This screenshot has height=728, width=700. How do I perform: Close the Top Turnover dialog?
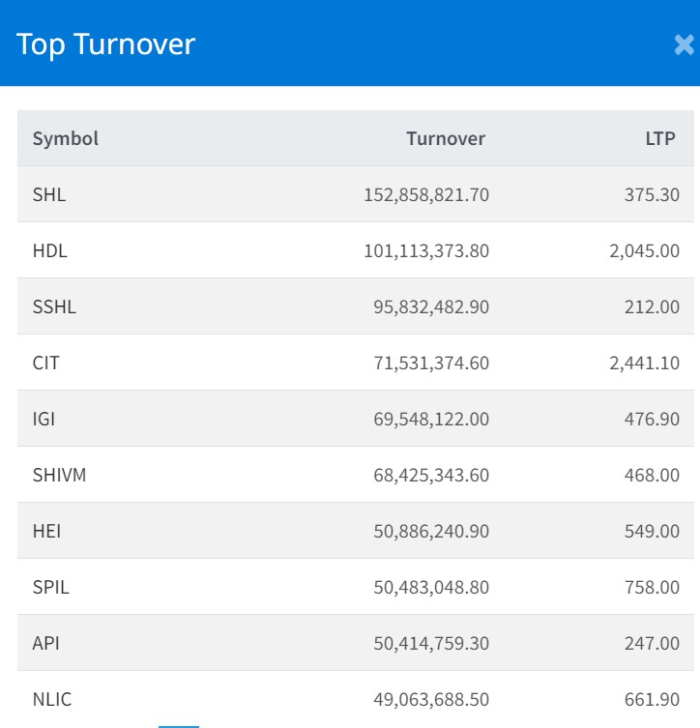click(x=683, y=44)
